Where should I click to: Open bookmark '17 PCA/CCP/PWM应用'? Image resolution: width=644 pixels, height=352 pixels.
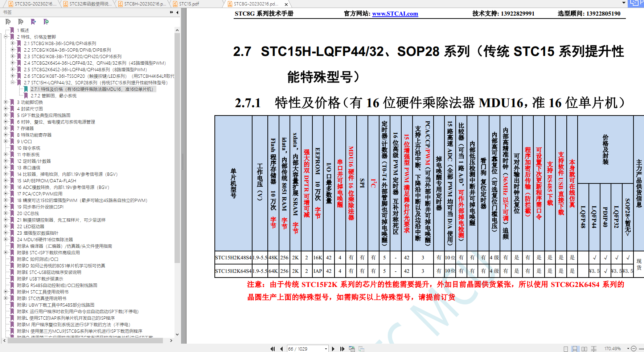40,194
